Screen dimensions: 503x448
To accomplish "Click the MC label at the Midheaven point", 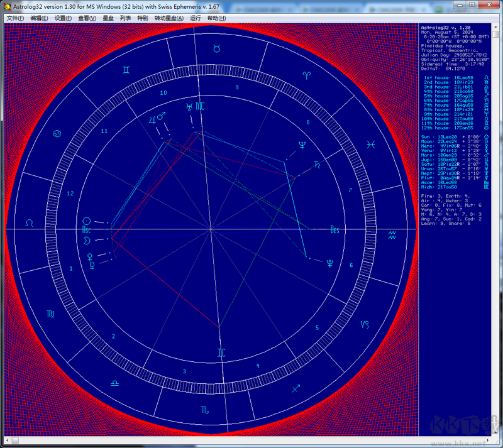I will [199, 106].
